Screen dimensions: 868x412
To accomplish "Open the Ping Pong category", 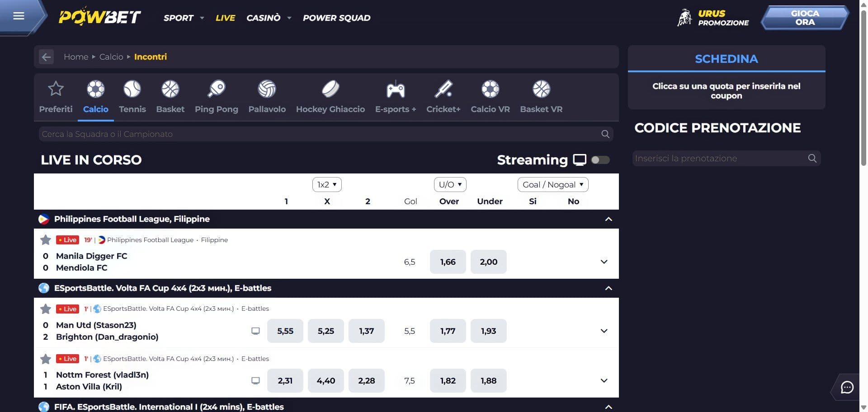I will point(217,89).
